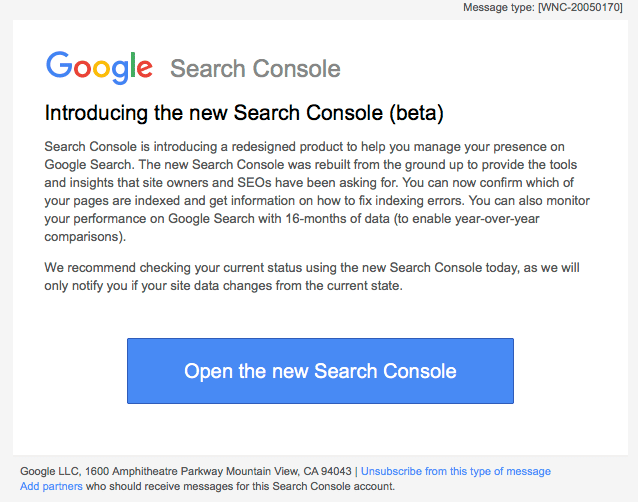Click the Google logo
638x502 pixels.
point(99,68)
